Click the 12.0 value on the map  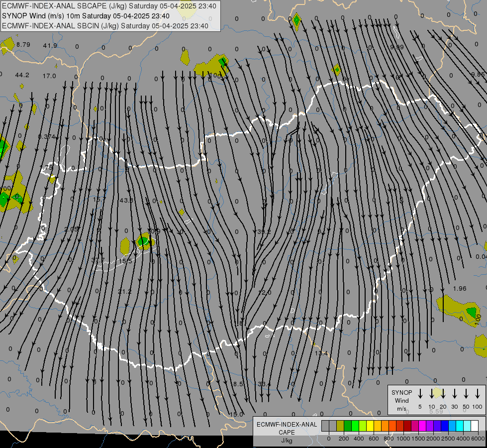point(265,293)
